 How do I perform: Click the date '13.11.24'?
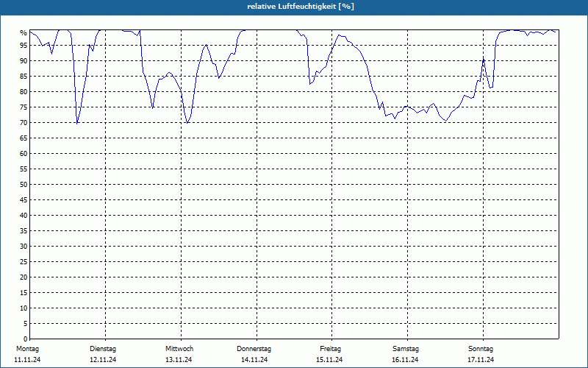179,359
